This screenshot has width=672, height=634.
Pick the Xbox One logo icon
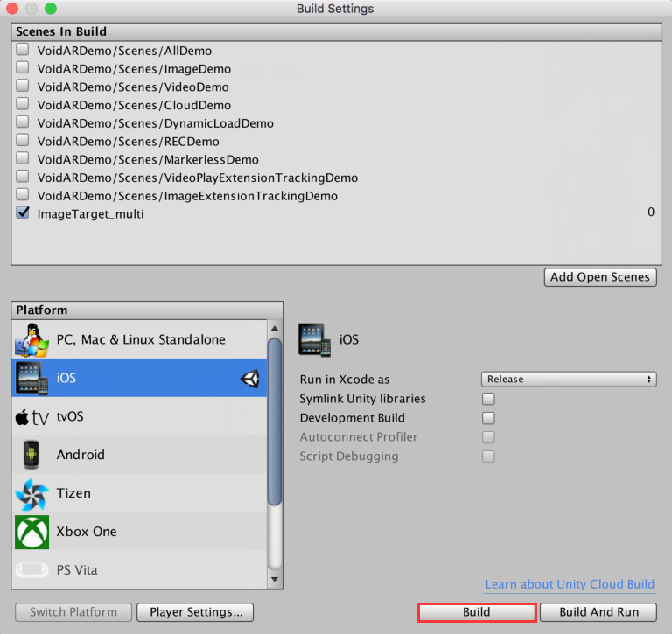31,532
